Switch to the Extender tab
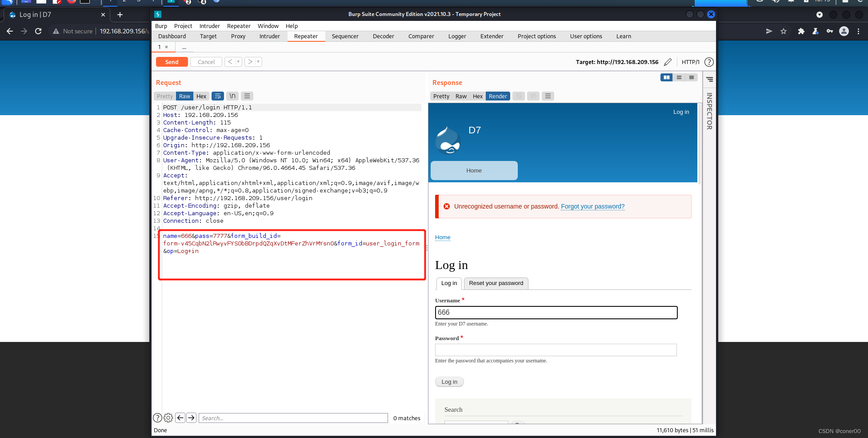868x438 pixels. click(x=492, y=36)
